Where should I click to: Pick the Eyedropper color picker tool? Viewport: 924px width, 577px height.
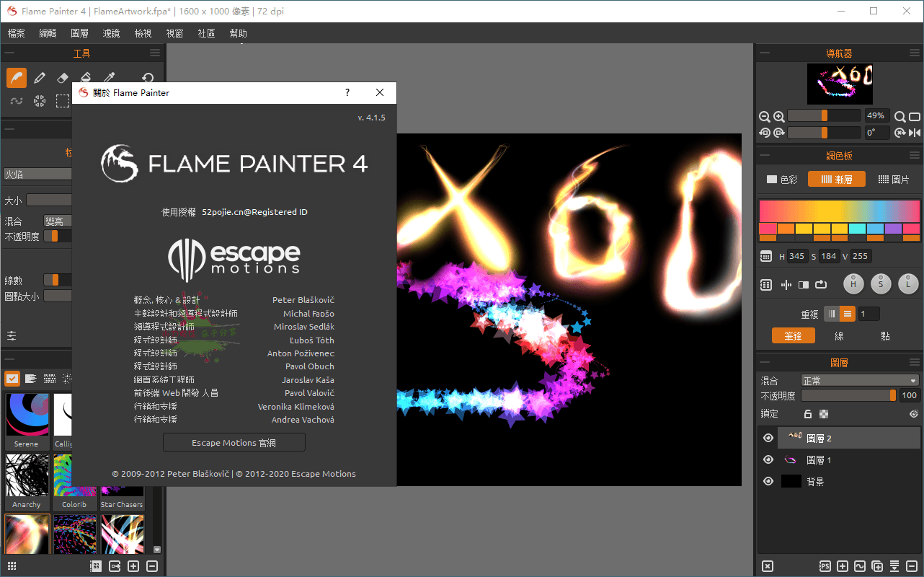coord(109,78)
